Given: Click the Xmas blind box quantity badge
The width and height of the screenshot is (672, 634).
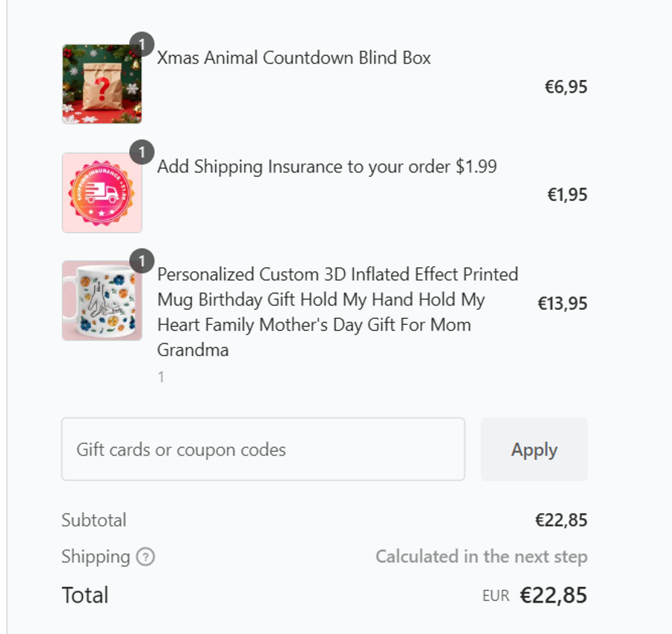Looking at the screenshot, I should 141,44.
